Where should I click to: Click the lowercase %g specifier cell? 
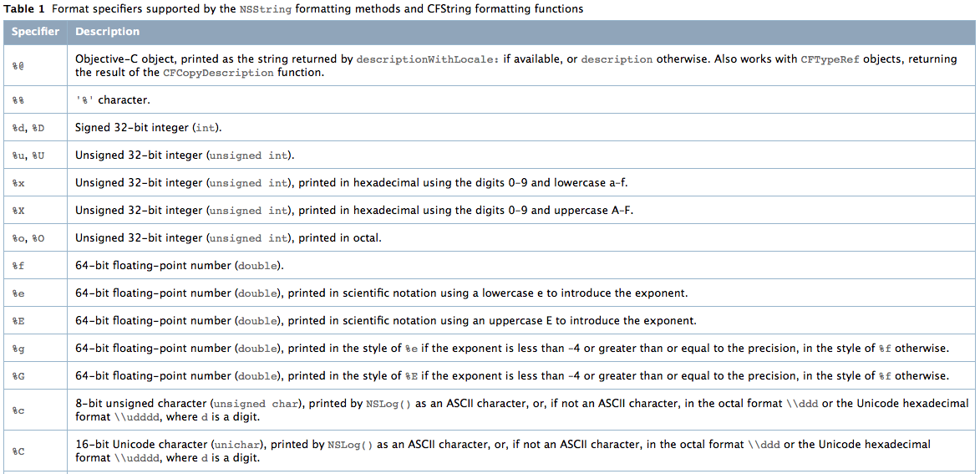coord(36,348)
